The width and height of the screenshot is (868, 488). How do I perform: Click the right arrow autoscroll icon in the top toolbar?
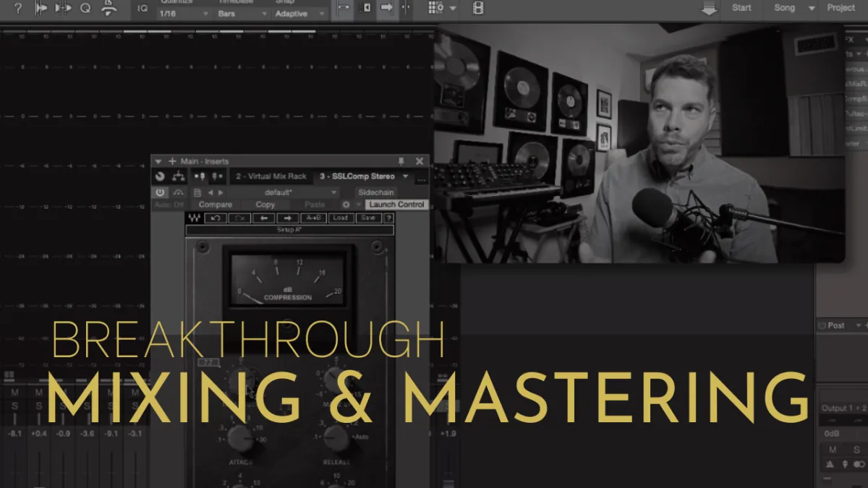click(x=387, y=9)
